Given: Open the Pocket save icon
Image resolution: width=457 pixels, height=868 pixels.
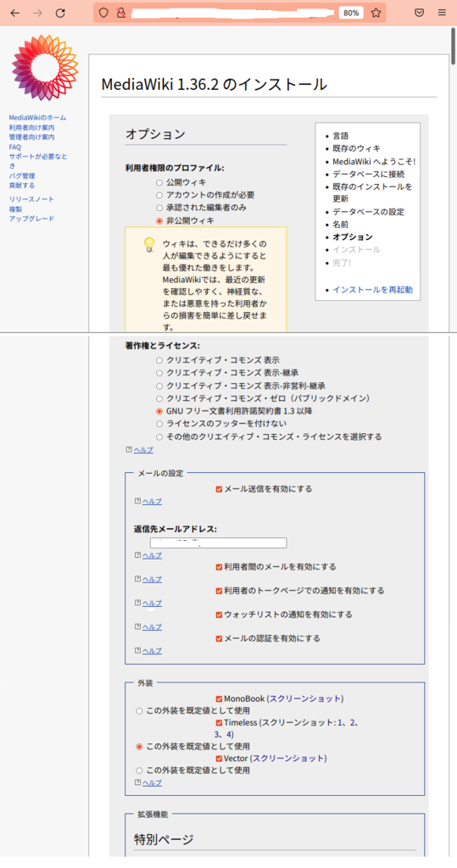Looking at the screenshot, I should point(420,13).
